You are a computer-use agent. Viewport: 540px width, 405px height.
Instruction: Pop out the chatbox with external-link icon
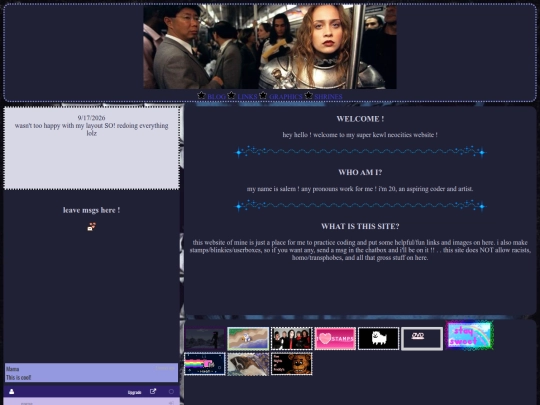pos(153,391)
